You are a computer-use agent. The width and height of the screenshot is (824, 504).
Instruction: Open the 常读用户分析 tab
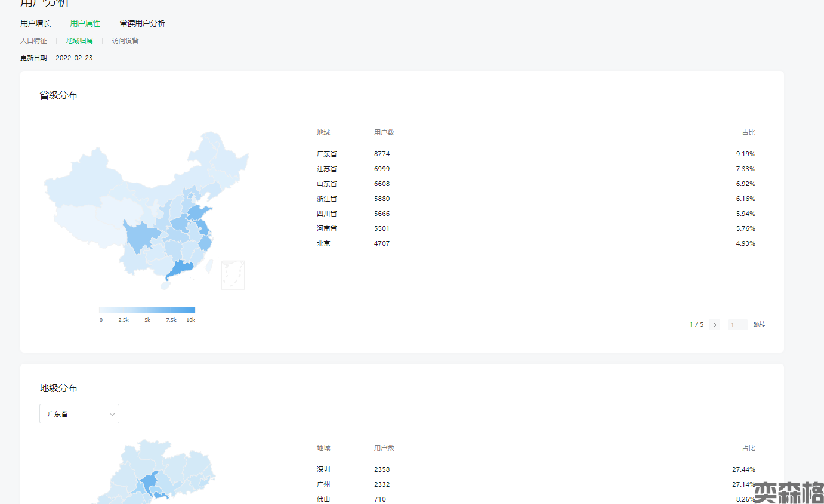coord(143,24)
